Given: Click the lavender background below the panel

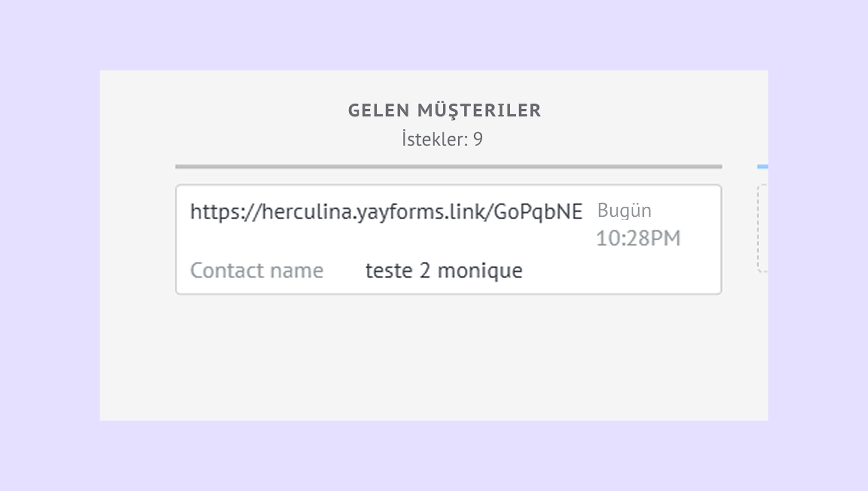Looking at the screenshot, I should tap(434, 455).
